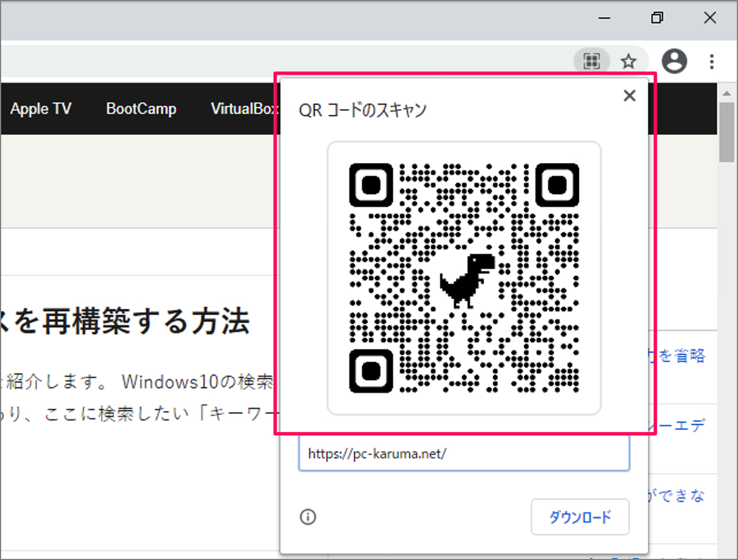Click the star outline next to the address bar
The height and width of the screenshot is (560, 738).
point(629,61)
